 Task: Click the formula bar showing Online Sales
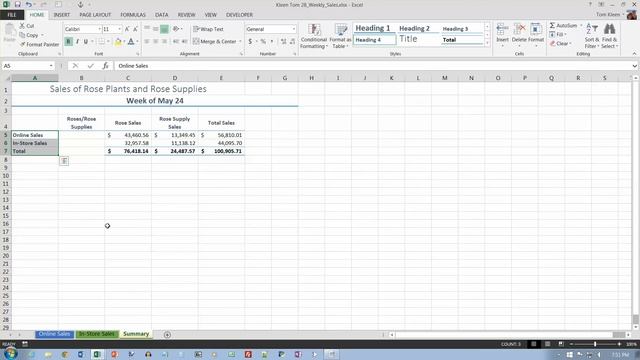click(x=372, y=66)
